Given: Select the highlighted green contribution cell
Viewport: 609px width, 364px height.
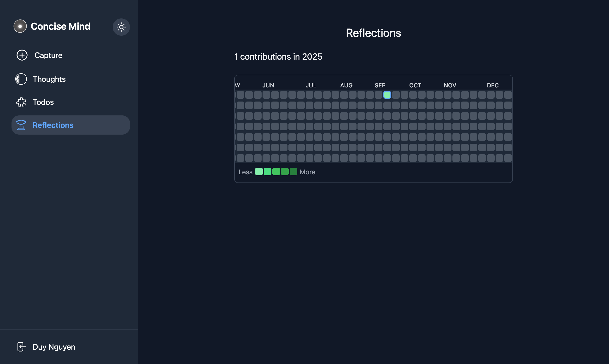Looking at the screenshot, I should [x=387, y=95].
